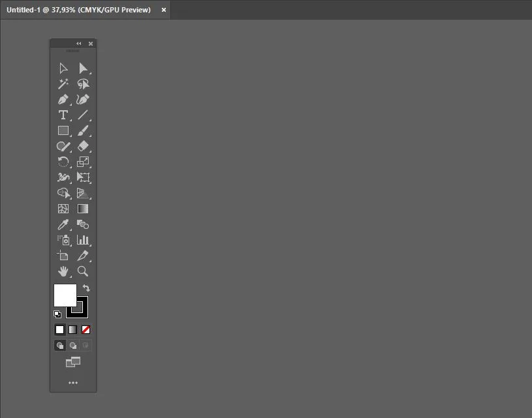Image resolution: width=532 pixels, height=418 pixels.
Task: Open the Edit Toolbar ellipsis menu
Action: click(x=72, y=383)
